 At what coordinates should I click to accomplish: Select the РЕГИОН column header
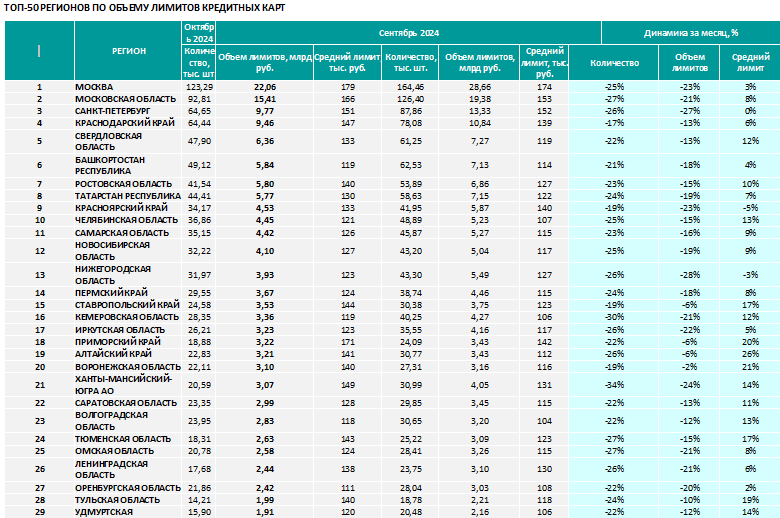pyautogui.click(x=129, y=51)
